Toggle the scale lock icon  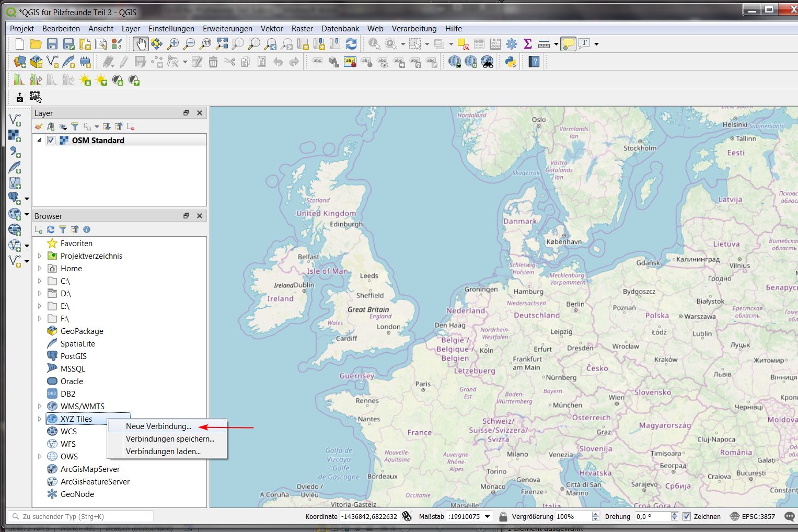click(x=503, y=516)
